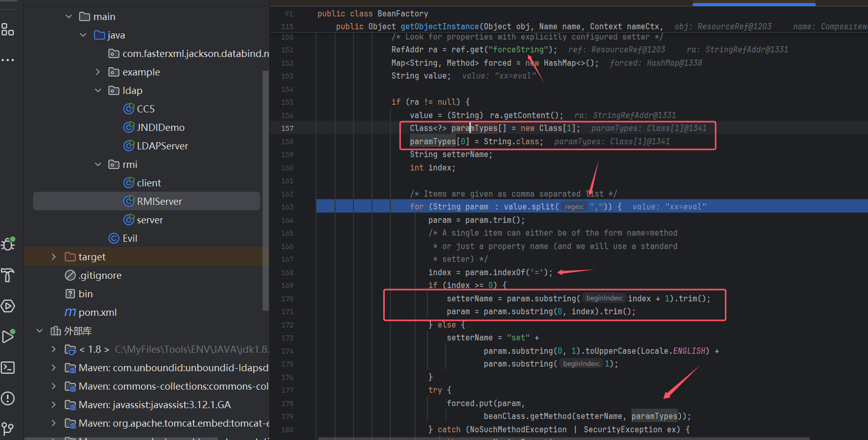
Task: Collapse the rmi package
Action: click(98, 164)
